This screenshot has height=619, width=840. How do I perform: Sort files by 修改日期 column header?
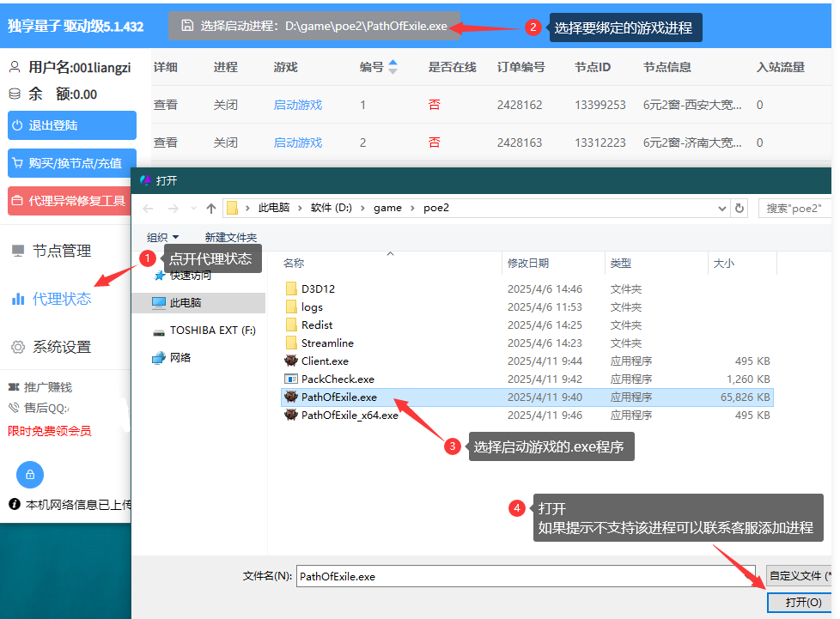(528, 263)
